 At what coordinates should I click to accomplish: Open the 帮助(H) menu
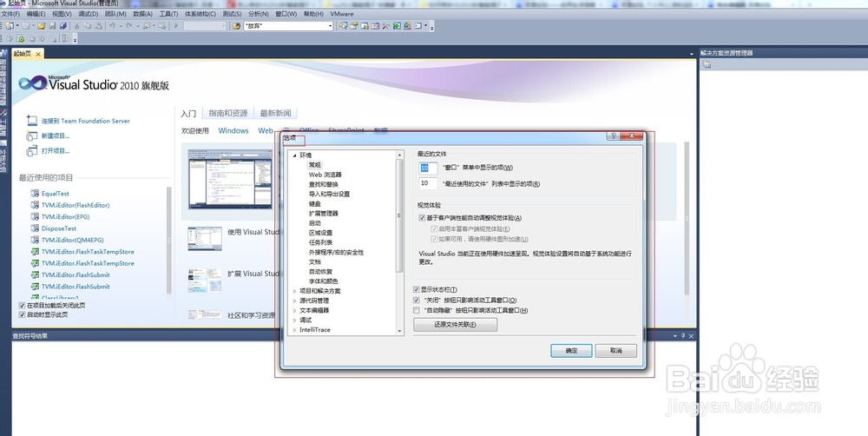point(313,14)
